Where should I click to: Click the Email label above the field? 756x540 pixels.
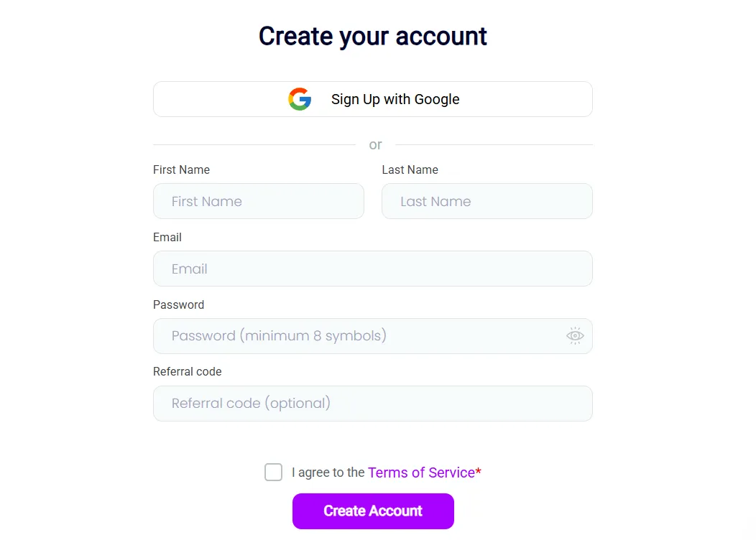click(x=167, y=238)
